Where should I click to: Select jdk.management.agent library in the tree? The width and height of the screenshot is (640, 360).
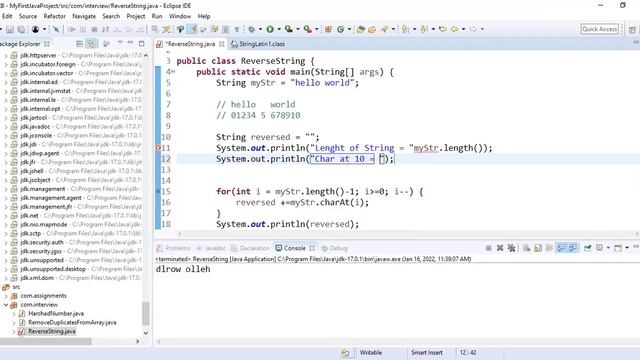coord(51,198)
